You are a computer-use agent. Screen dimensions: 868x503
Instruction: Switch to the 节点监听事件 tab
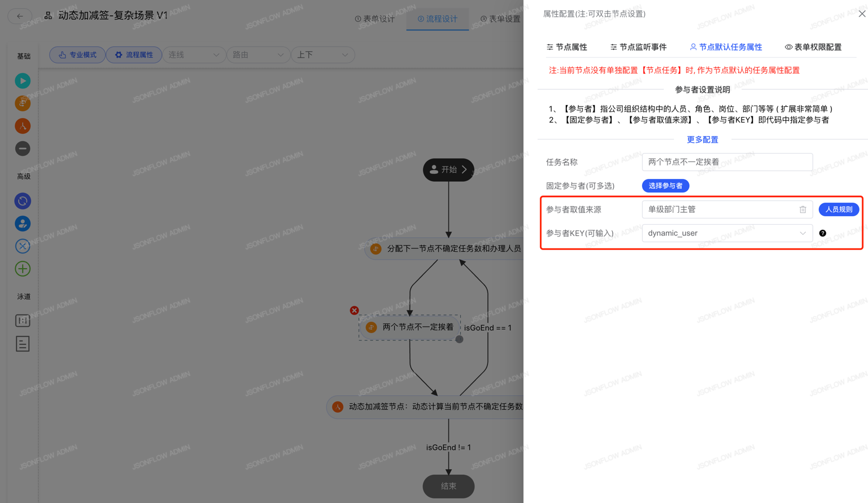(x=638, y=47)
